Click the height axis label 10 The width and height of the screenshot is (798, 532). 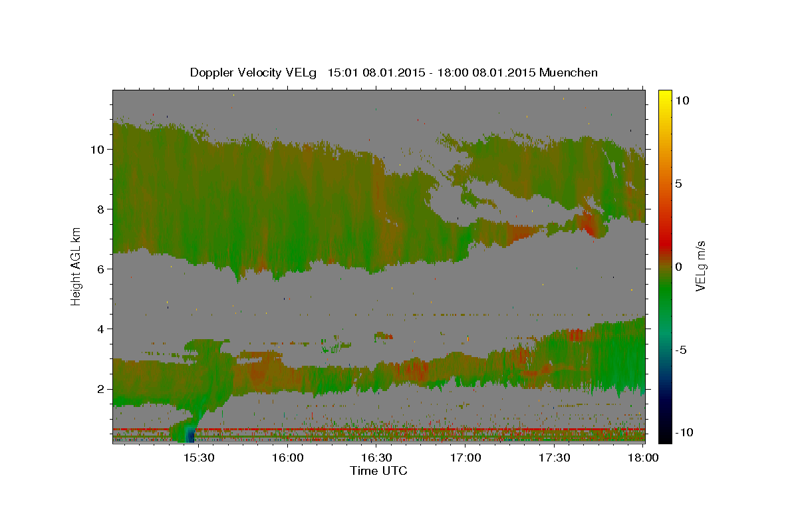pos(97,149)
